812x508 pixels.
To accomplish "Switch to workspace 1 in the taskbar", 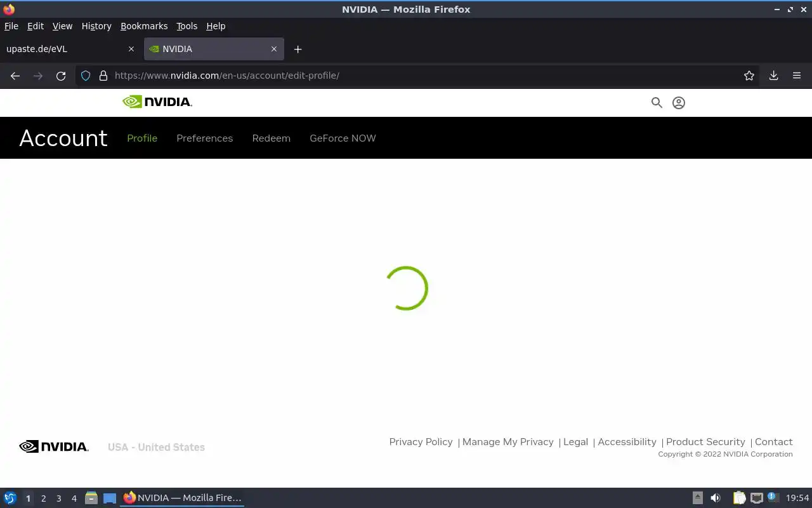I will click(x=28, y=498).
